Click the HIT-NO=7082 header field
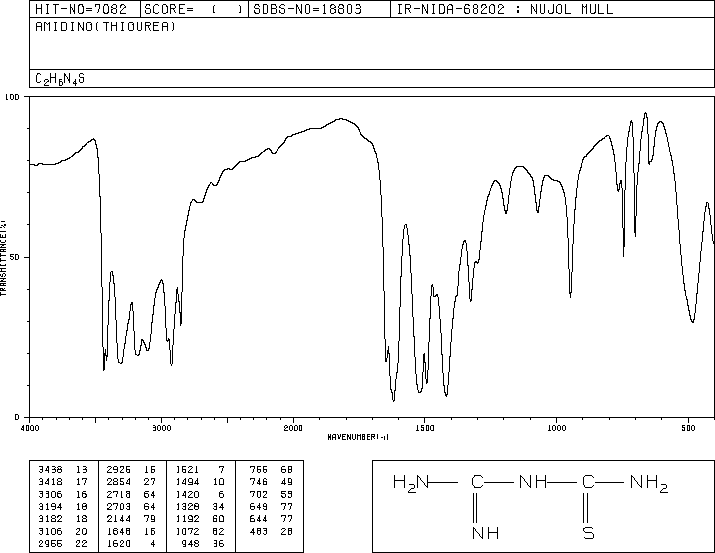 pos(85,9)
